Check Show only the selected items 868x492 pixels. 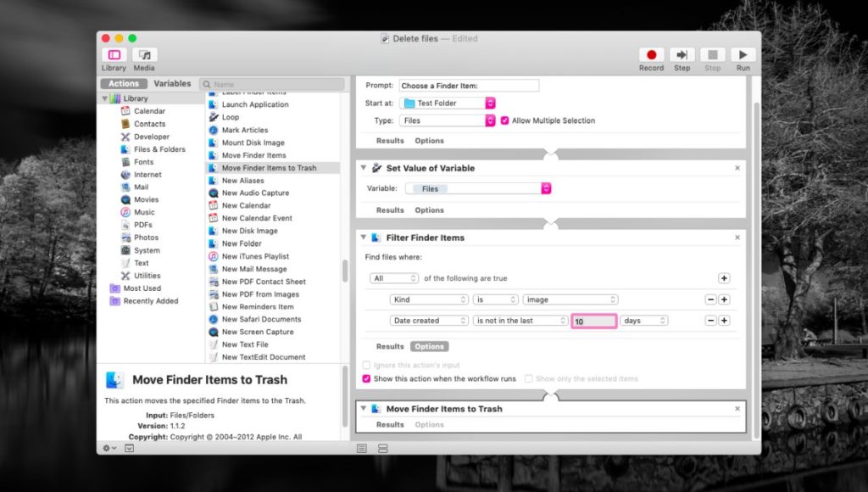530,378
